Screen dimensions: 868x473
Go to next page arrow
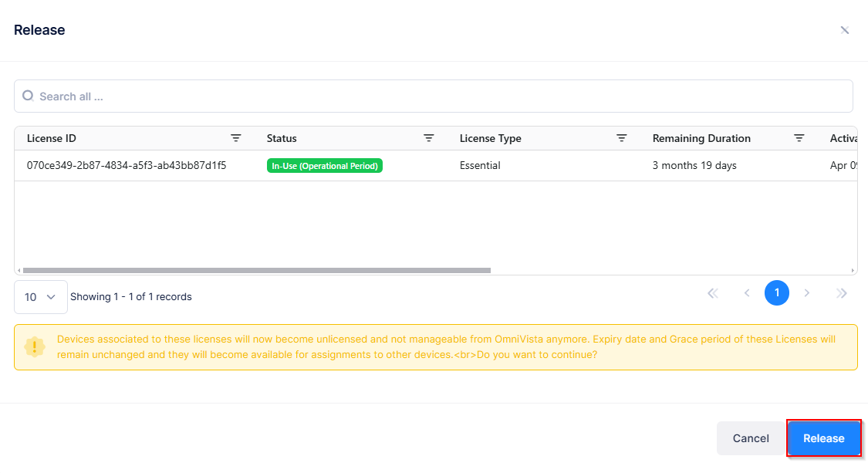(x=807, y=293)
